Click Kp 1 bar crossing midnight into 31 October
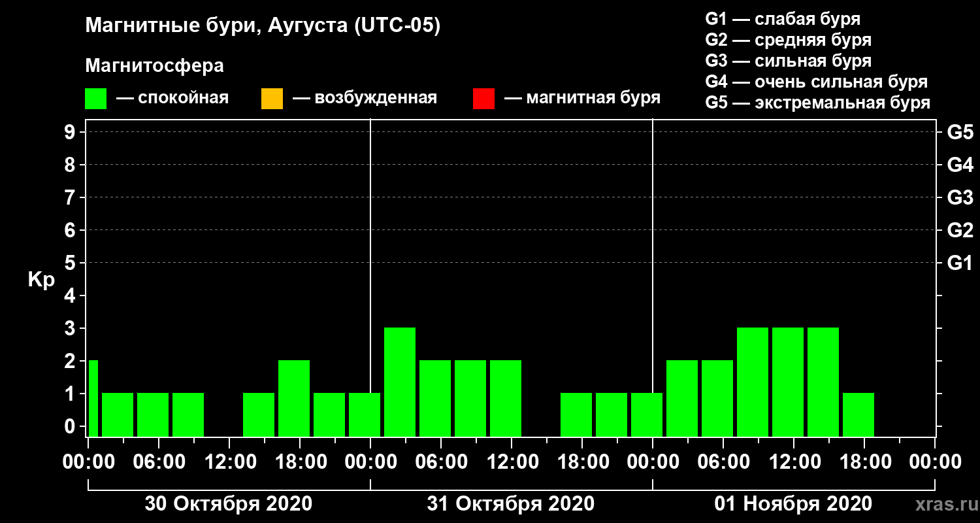 pyautogui.click(x=365, y=414)
